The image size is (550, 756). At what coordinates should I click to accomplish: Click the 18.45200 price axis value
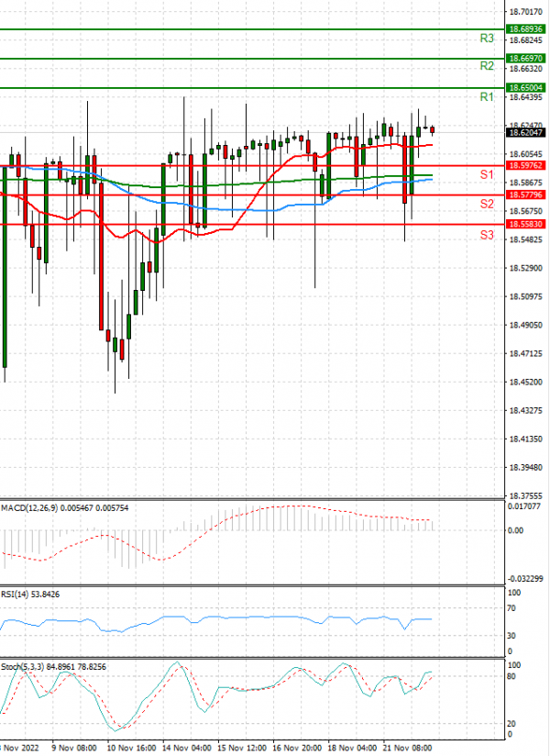[525, 382]
